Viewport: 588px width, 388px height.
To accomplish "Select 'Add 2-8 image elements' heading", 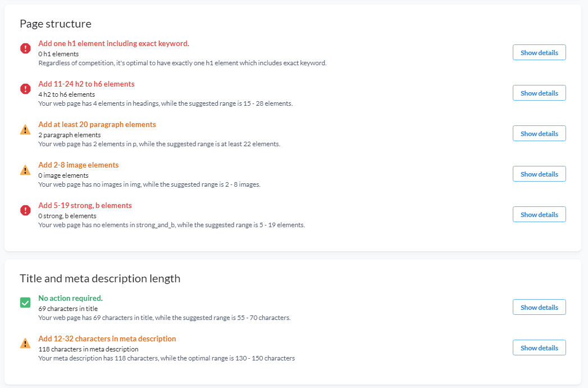I will point(79,165).
